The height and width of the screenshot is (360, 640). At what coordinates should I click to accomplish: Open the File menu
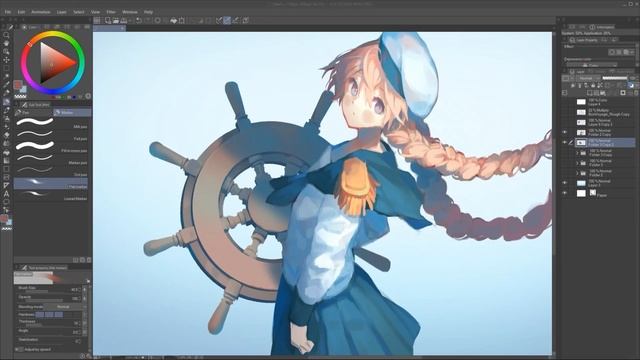tap(8, 12)
